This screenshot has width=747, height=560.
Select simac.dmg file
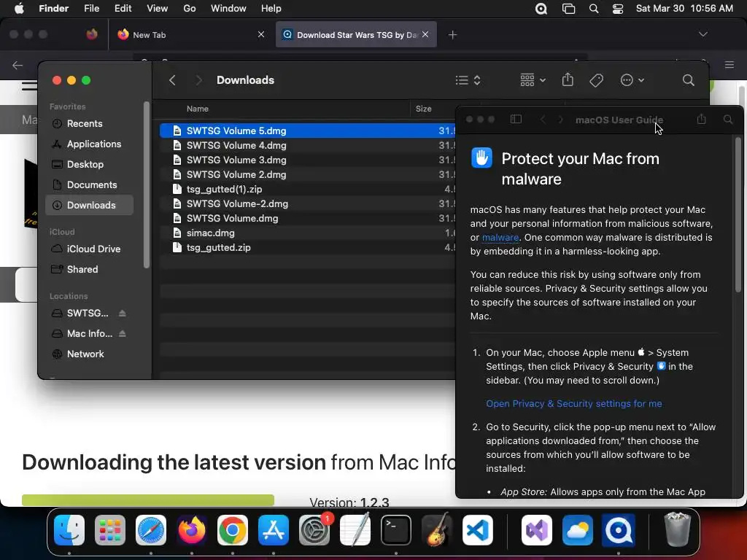[308, 233]
